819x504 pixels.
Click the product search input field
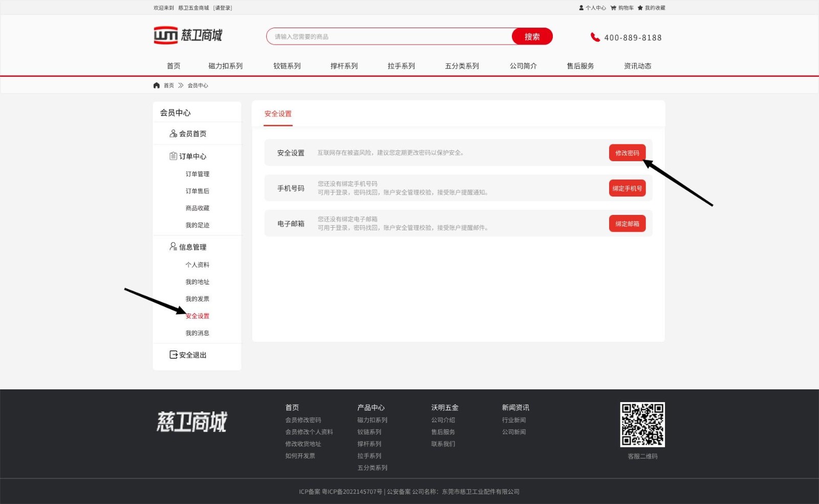coord(389,37)
